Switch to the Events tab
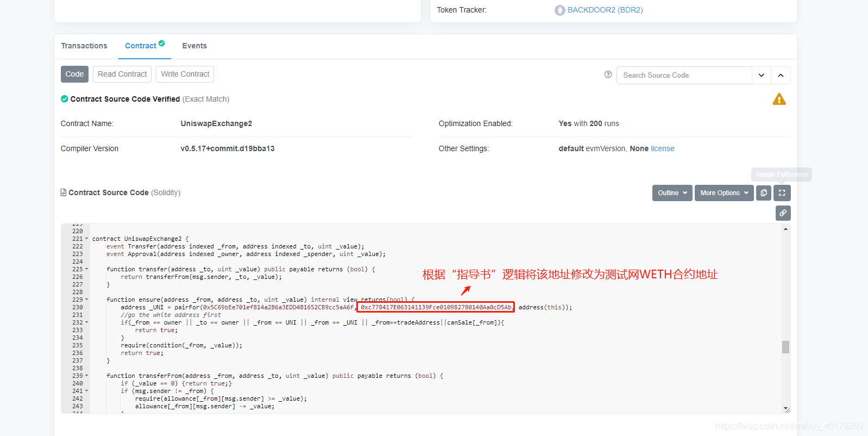Image resolution: width=868 pixels, height=436 pixels. pos(194,46)
